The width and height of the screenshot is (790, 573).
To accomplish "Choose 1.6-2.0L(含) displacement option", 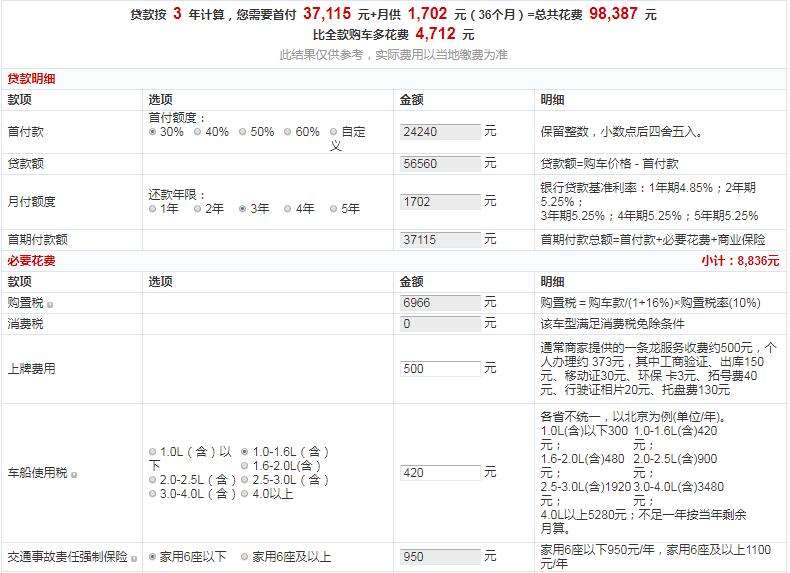I will 245,466.
